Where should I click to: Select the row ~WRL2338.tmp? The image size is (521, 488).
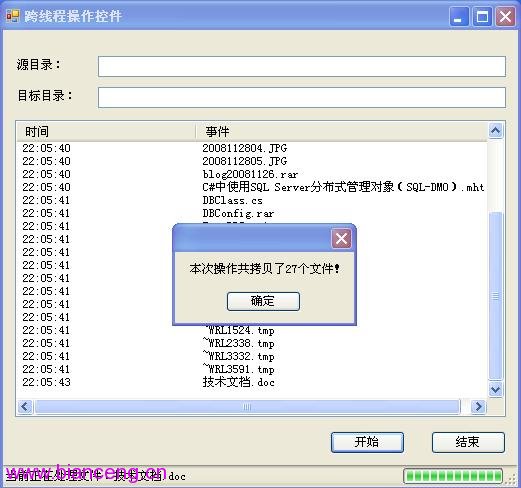click(x=252, y=343)
